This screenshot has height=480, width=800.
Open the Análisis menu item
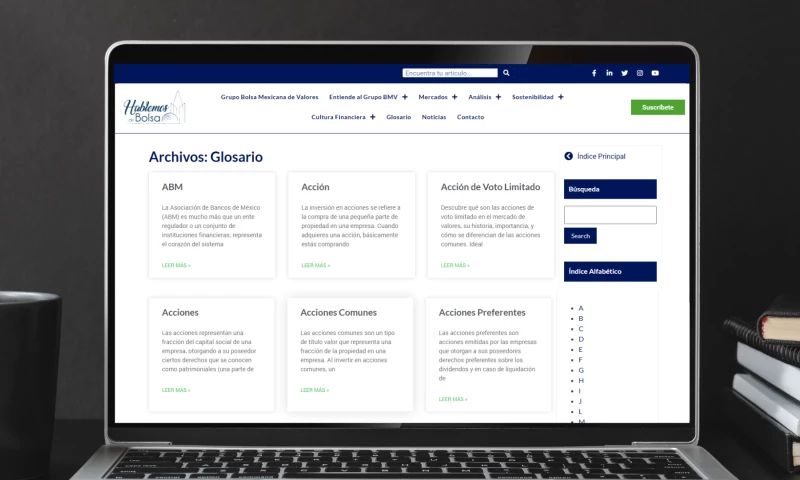[x=480, y=97]
